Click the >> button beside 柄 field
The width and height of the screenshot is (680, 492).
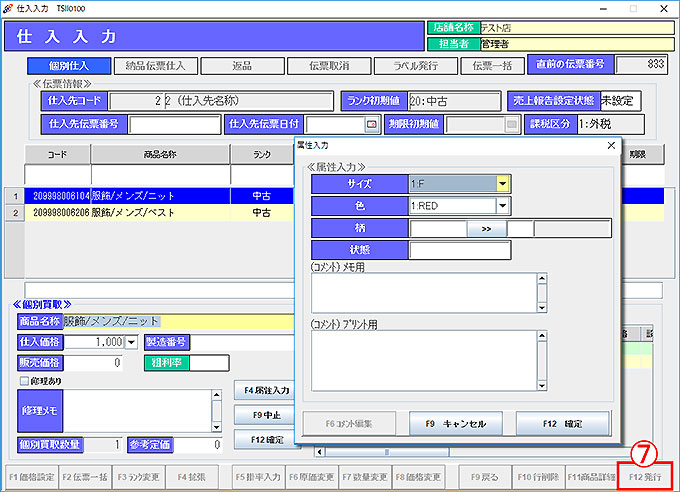[486, 228]
